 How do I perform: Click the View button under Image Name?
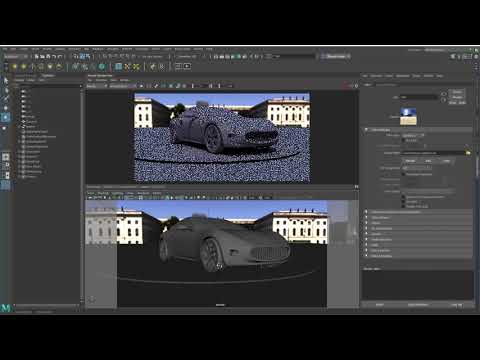point(446,161)
